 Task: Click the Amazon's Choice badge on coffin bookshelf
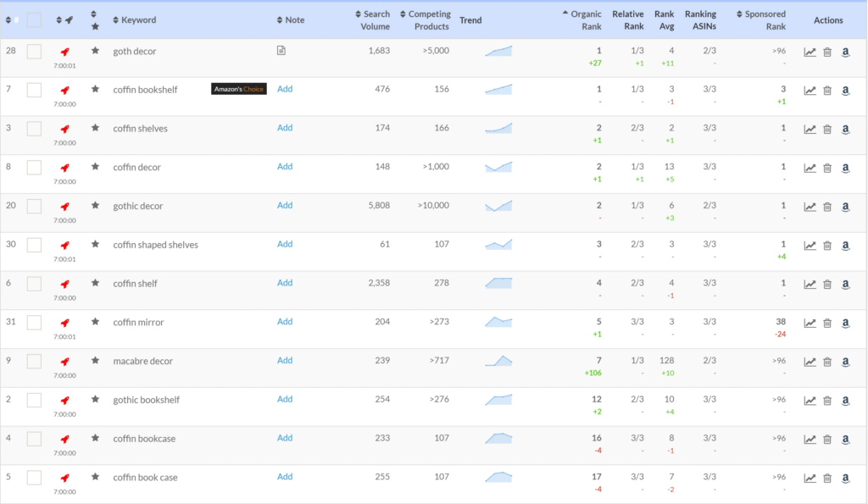click(x=238, y=87)
